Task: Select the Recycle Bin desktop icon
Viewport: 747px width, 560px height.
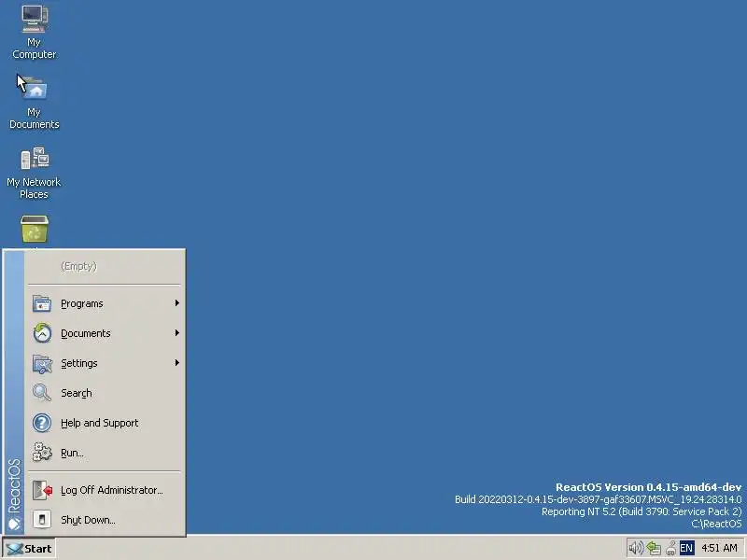Action: coord(35,230)
